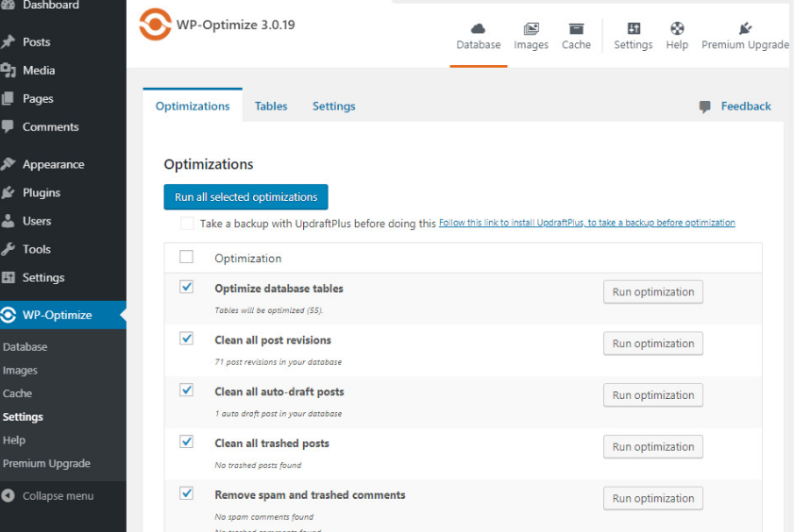Click the Feedback speech bubble icon

[705, 107]
